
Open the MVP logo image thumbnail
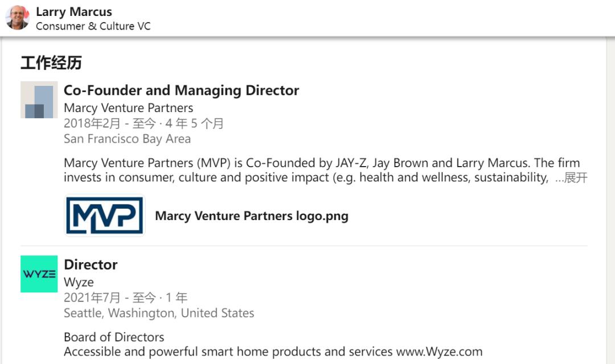coord(105,216)
